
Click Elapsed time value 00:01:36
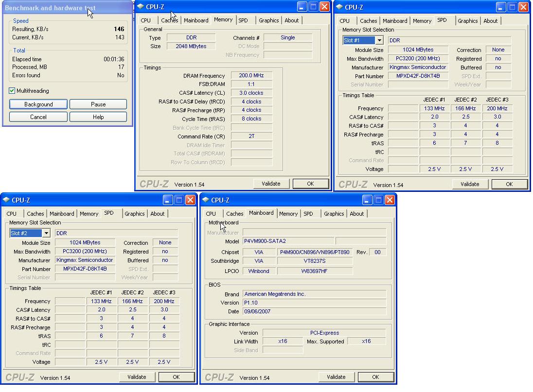[x=114, y=59]
